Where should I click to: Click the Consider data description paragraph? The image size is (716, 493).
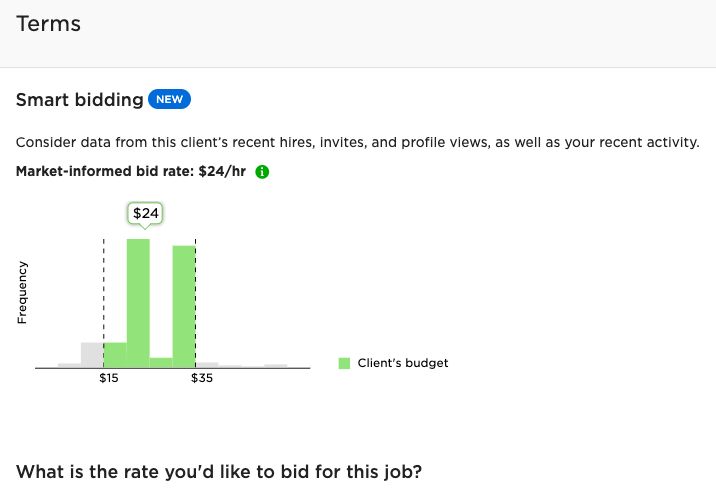[x=357, y=143]
